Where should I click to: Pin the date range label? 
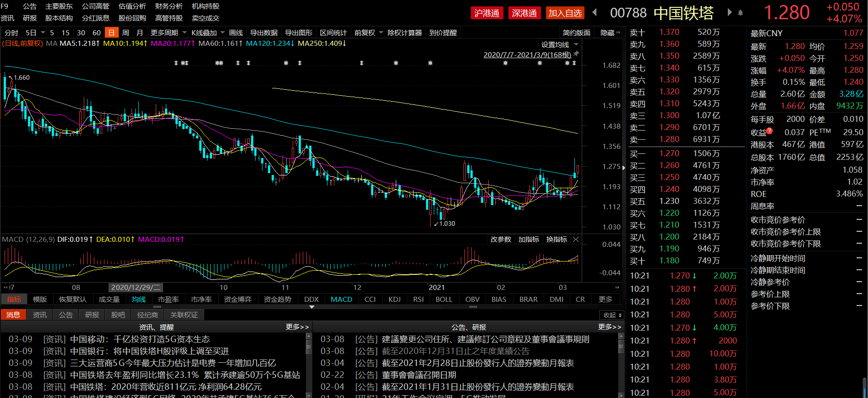pos(576,54)
